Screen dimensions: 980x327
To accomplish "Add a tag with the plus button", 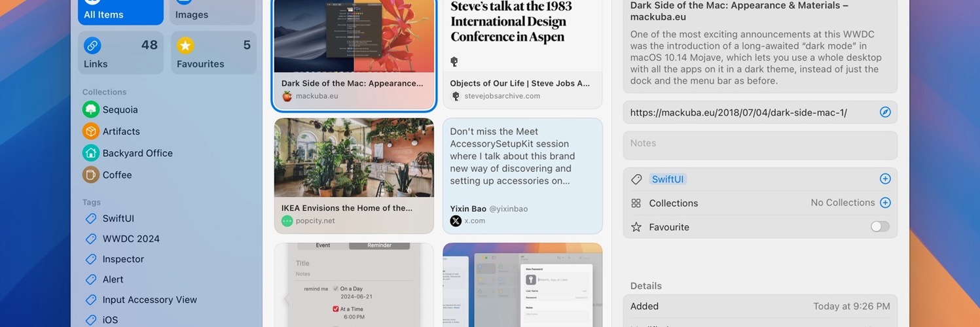I will (x=885, y=179).
